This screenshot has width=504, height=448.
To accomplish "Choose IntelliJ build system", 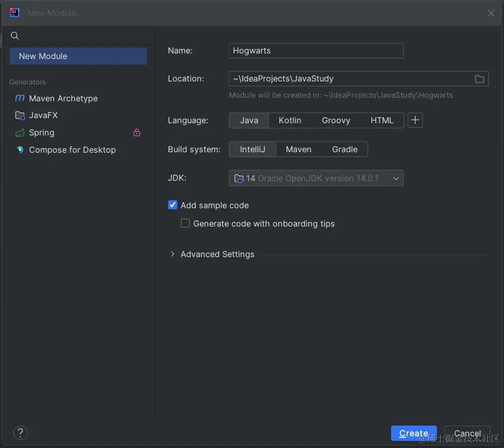I will (252, 149).
